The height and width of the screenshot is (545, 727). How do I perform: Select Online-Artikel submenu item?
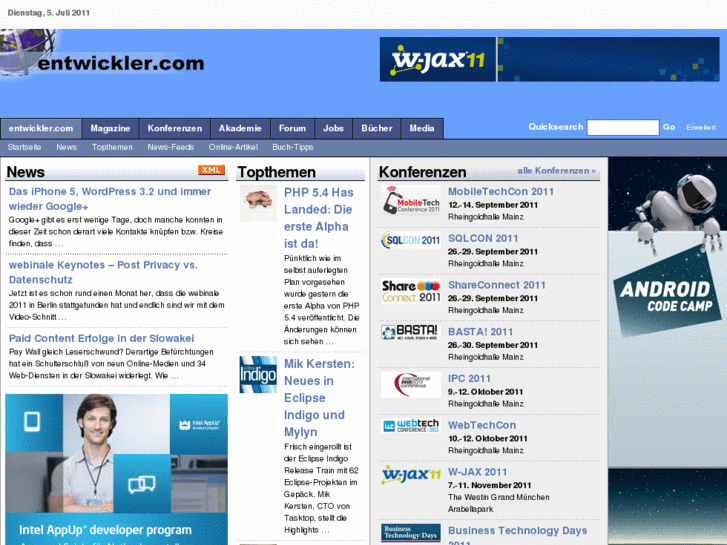[x=233, y=147]
